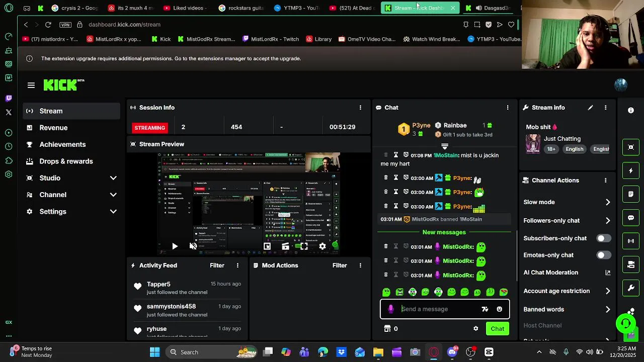
Task: Click the wrench widget icon in right bar
Action: (631, 288)
